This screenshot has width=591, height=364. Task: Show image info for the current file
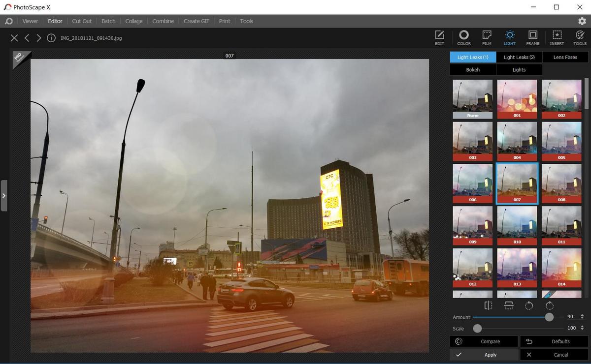click(x=51, y=38)
